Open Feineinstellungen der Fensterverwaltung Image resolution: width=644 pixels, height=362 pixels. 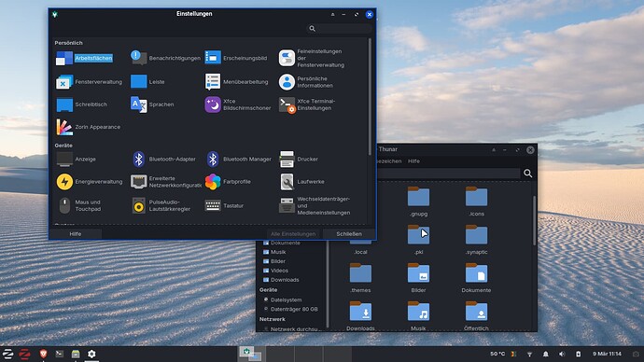[312, 58]
